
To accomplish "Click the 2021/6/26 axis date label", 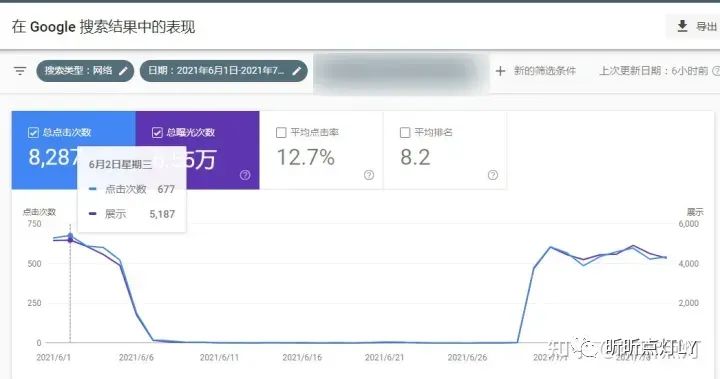I will pos(467,357).
